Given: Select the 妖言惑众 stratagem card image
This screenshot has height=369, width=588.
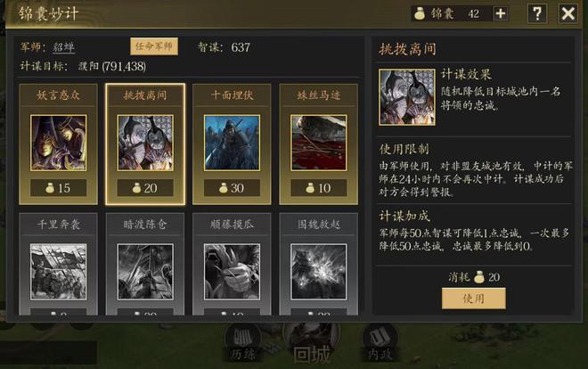Looking at the screenshot, I should [58, 143].
